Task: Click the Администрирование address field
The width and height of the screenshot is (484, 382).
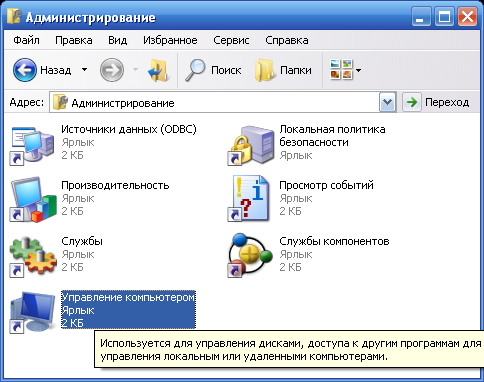Action: (223, 102)
